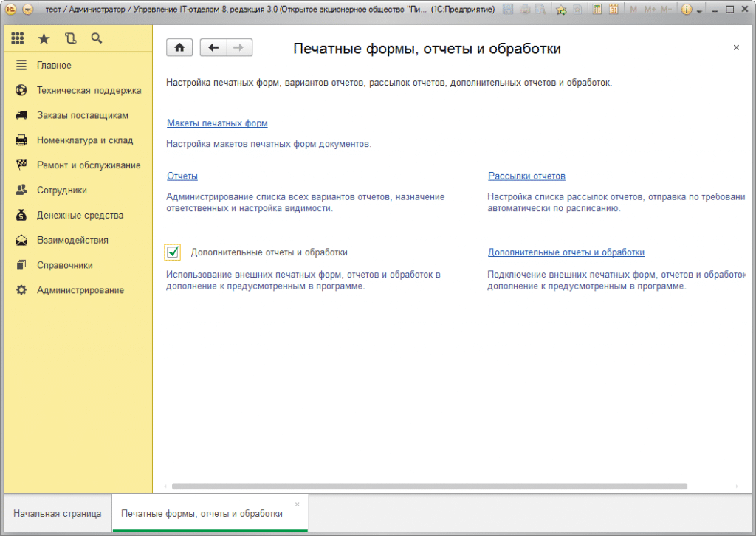Viewport: 756px width, 536px height.
Task: Open the Отчеты link
Action: pyautogui.click(x=182, y=176)
